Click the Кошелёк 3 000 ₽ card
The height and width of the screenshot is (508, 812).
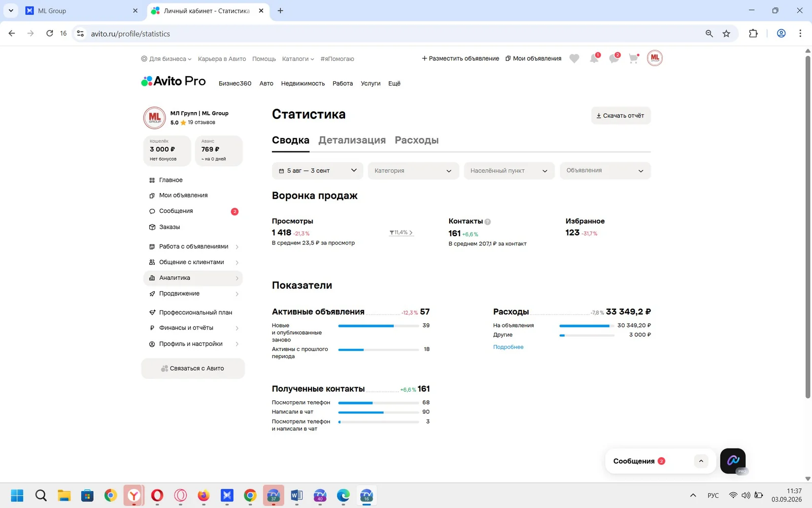pyautogui.click(x=167, y=150)
